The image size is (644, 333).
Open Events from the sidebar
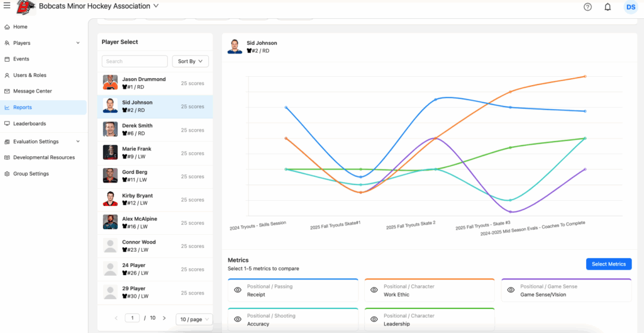(21, 59)
